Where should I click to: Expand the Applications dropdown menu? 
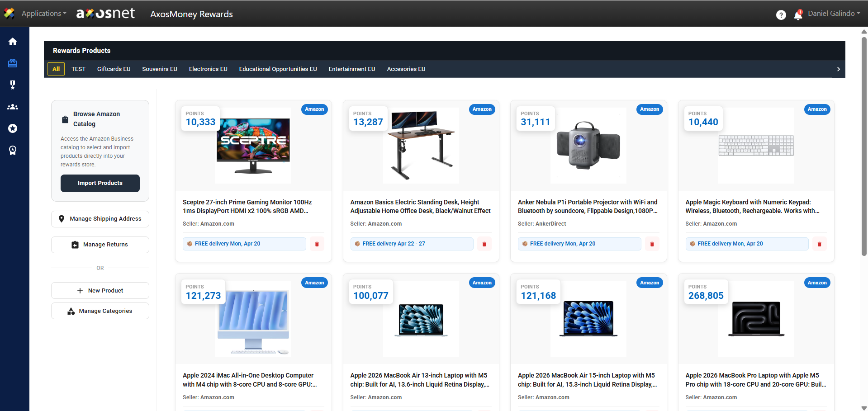point(43,14)
